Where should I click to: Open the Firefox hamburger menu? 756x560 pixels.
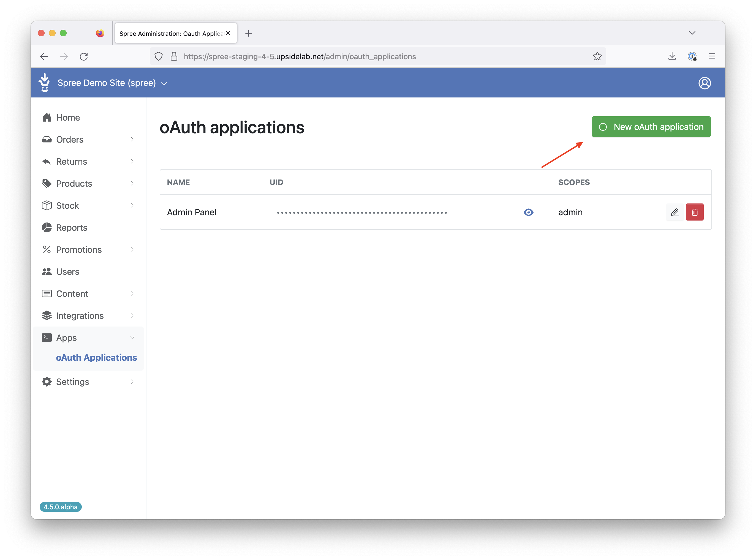pos(712,56)
